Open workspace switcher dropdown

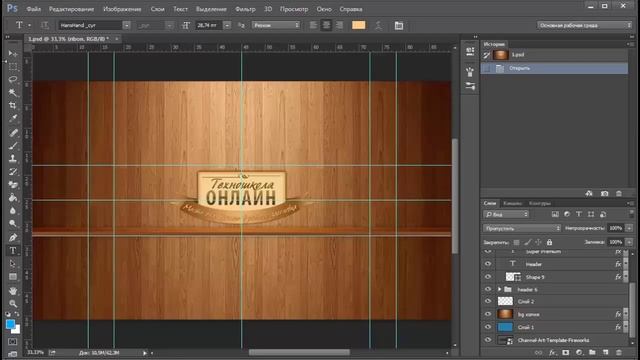[584, 25]
